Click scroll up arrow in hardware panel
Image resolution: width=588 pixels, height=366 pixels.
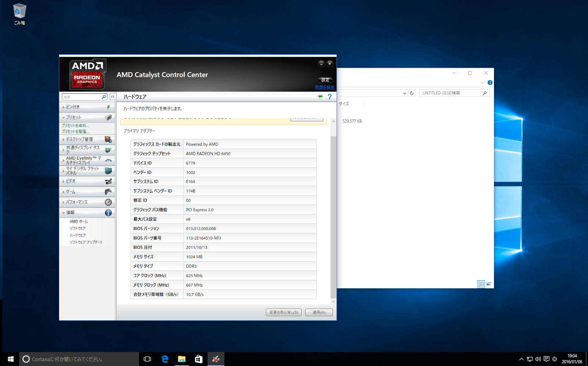coord(333,121)
